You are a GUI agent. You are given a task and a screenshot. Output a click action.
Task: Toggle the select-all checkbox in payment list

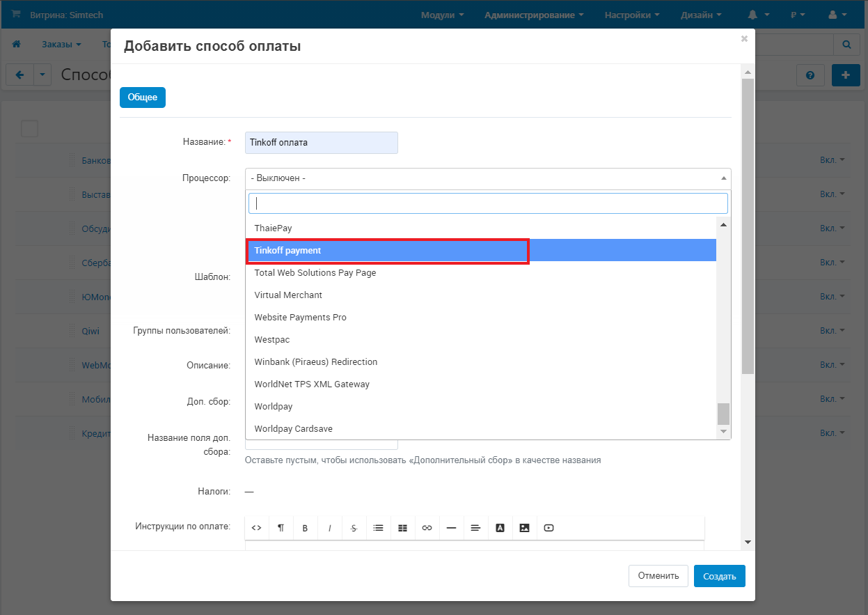(29, 128)
